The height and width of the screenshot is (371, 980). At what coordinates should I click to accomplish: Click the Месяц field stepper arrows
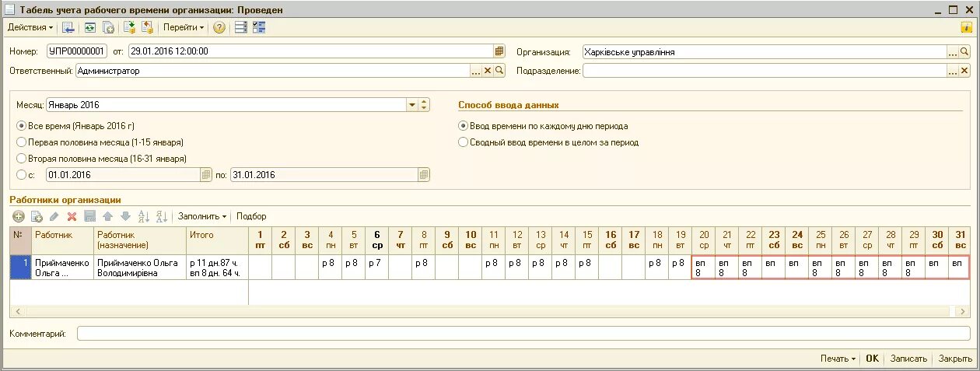(x=424, y=104)
